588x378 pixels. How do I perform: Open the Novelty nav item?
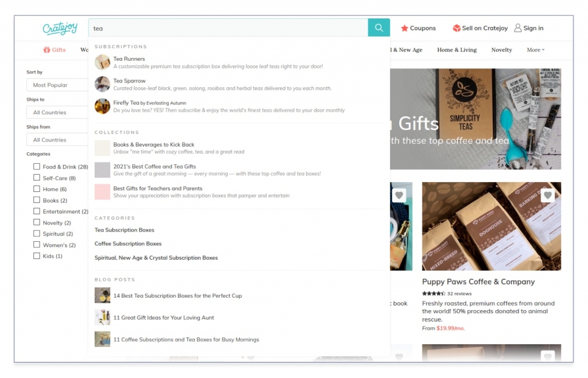point(501,49)
